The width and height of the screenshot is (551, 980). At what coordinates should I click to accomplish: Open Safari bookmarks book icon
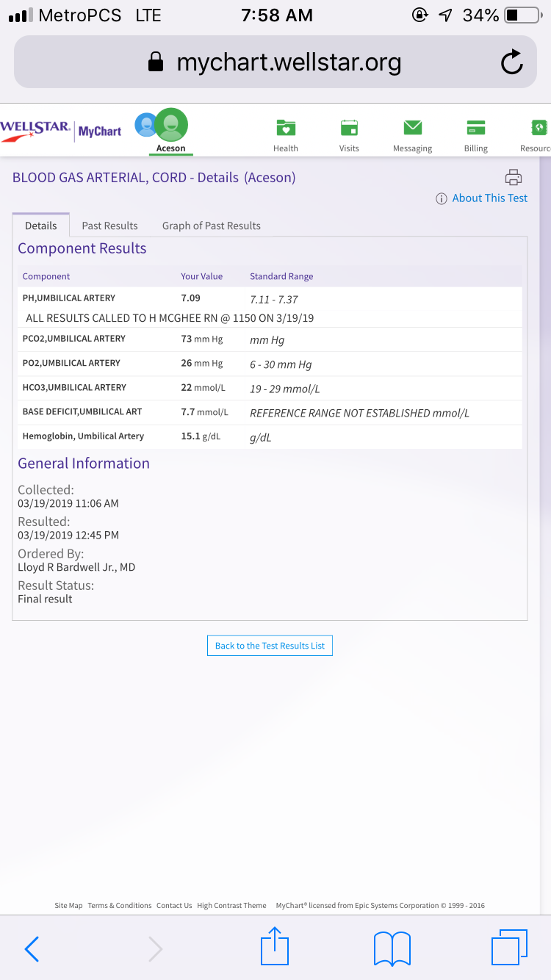[x=392, y=948]
